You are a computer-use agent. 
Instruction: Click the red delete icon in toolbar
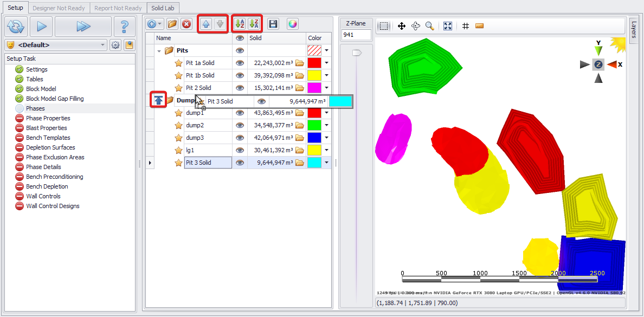(186, 24)
